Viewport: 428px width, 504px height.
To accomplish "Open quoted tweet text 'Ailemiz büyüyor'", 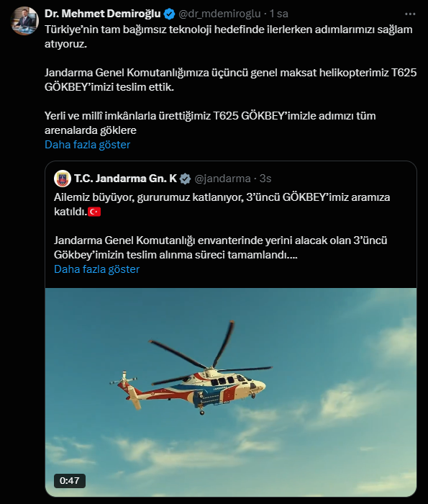I will pos(222,204).
